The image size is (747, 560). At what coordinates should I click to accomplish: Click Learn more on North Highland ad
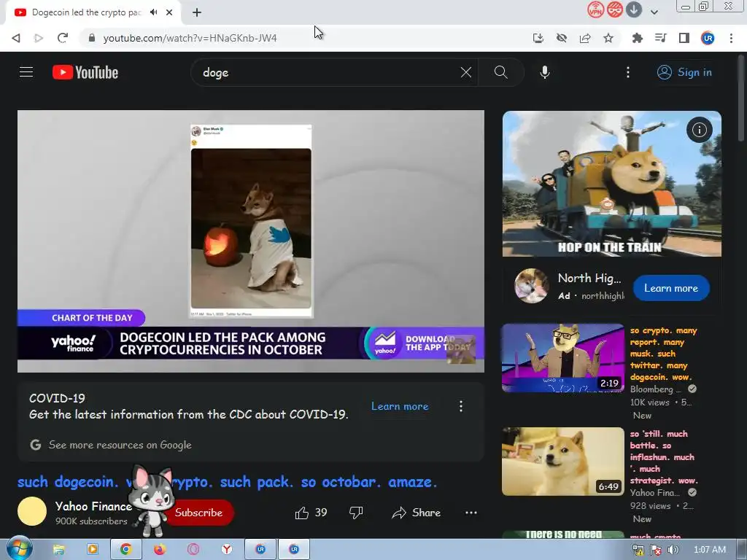pyautogui.click(x=671, y=288)
